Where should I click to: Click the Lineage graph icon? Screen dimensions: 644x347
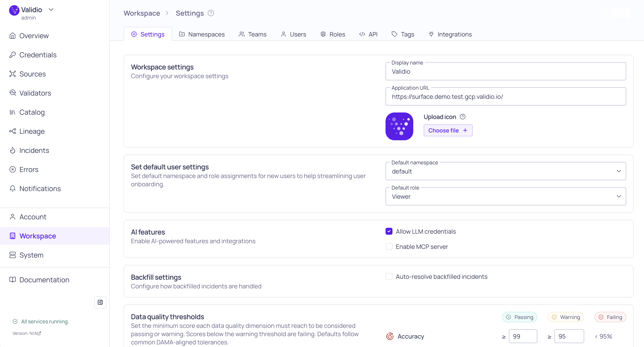[13, 131]
